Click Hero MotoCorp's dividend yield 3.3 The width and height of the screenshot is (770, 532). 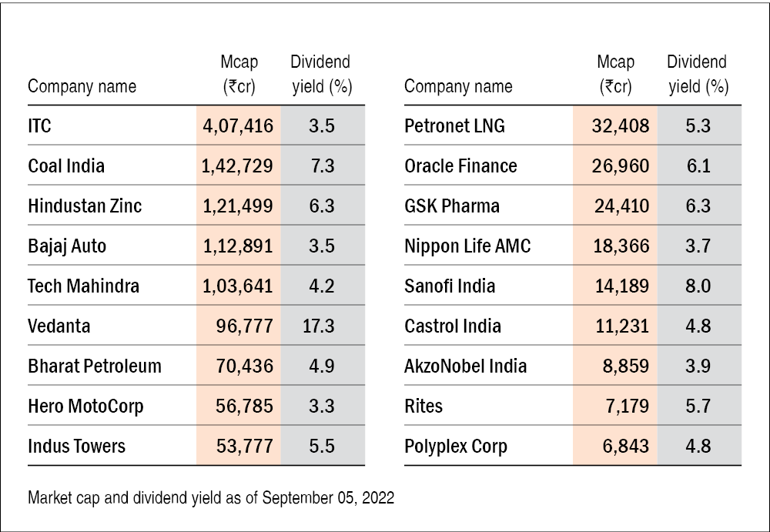[x=321, y=406]
